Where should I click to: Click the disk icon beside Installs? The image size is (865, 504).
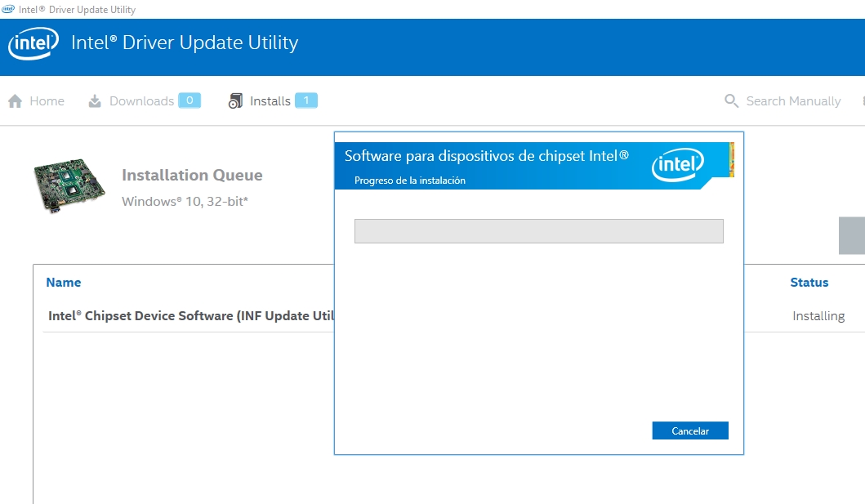click(x=235, y=101)
